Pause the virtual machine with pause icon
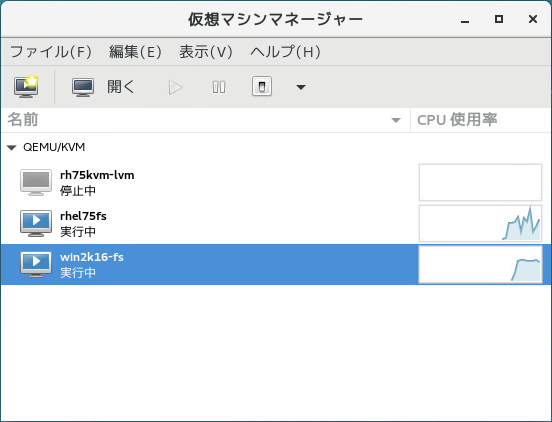The width and height of the screenshot is (552, 422). (219, 87)
